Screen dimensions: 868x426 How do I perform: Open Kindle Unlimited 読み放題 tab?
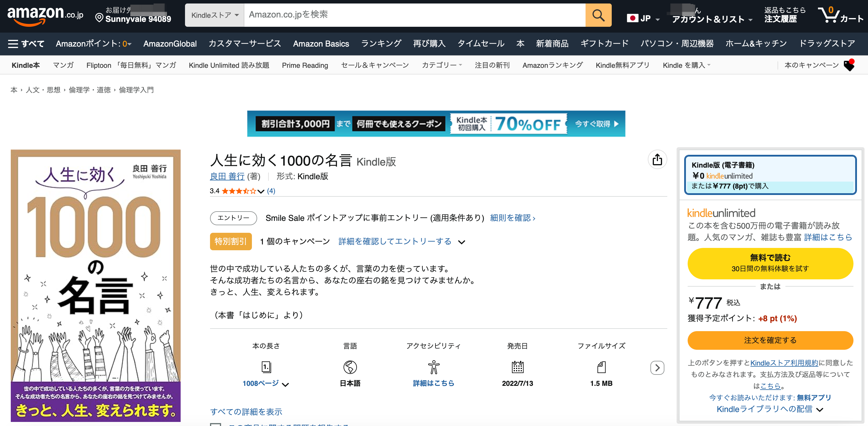(x=229, y=65)
